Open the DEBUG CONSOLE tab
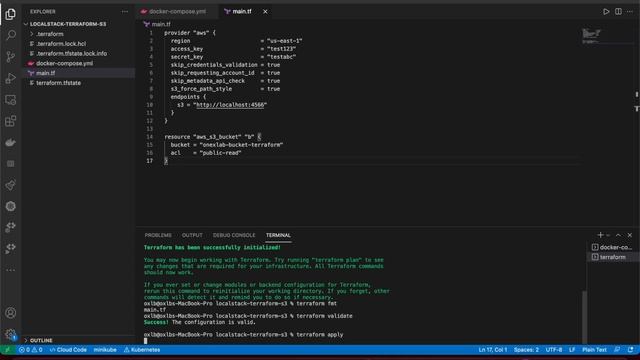Image resolution: width=640 pixels, height=360 pixels. tap(234, 235)
